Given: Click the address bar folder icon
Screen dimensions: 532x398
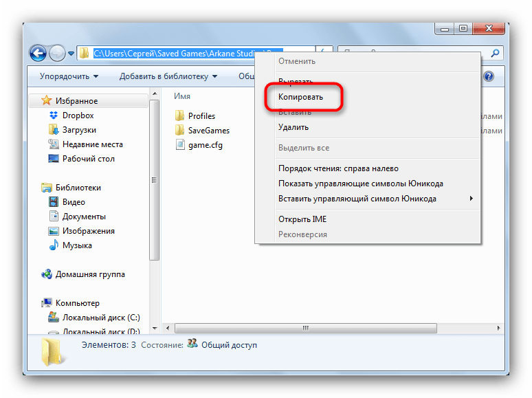Looking at the screenshot, I should pyautogui.click(x=84, y=53).
